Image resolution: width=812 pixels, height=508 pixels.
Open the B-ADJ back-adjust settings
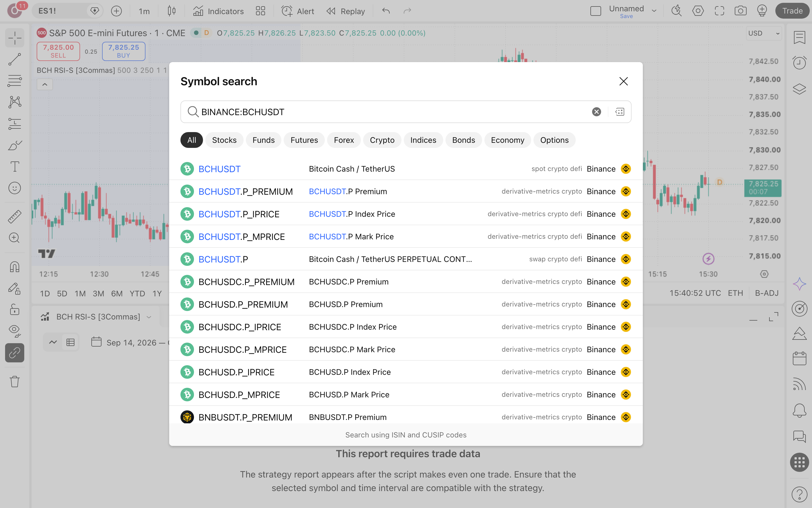coord(767,293)
